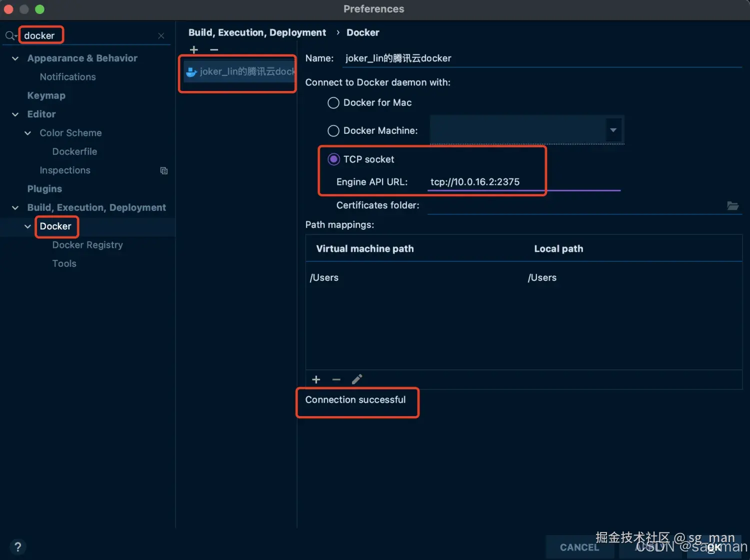Click the green window zoom button
750x560 pixels.
click(39, 9)
